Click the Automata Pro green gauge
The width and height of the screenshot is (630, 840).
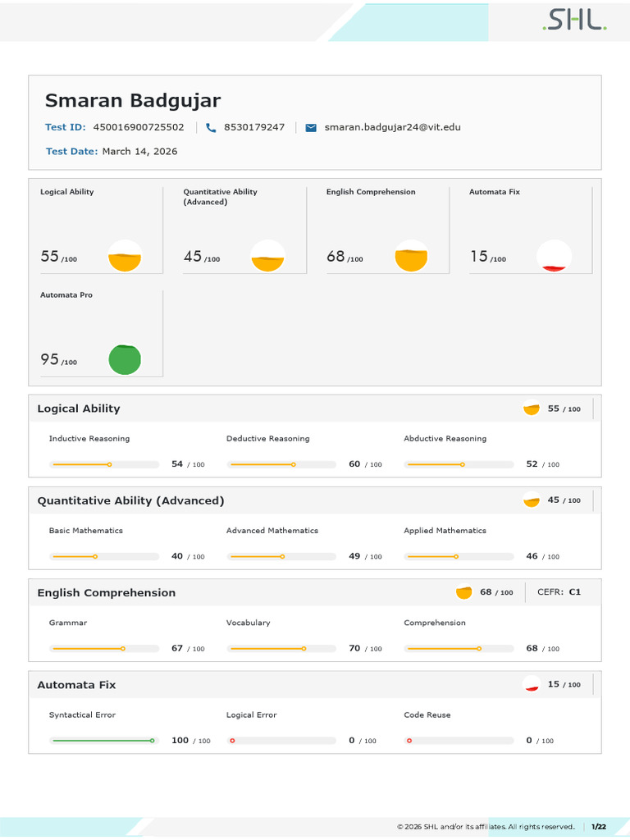(125, 359)
